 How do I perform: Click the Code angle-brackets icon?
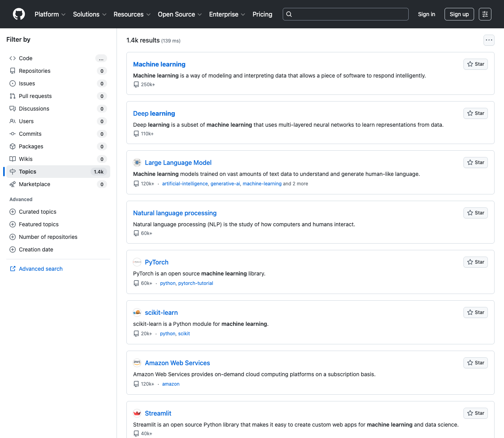pos(13,58)
